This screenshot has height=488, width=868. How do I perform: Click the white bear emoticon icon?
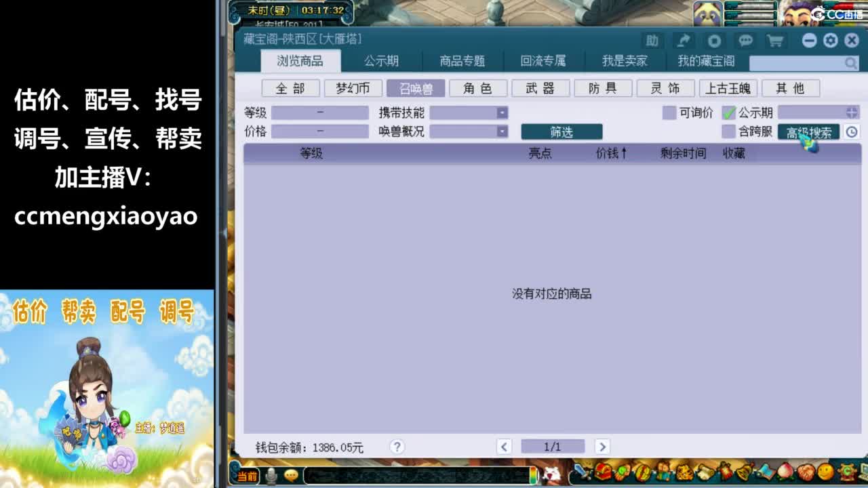(553, 474)
